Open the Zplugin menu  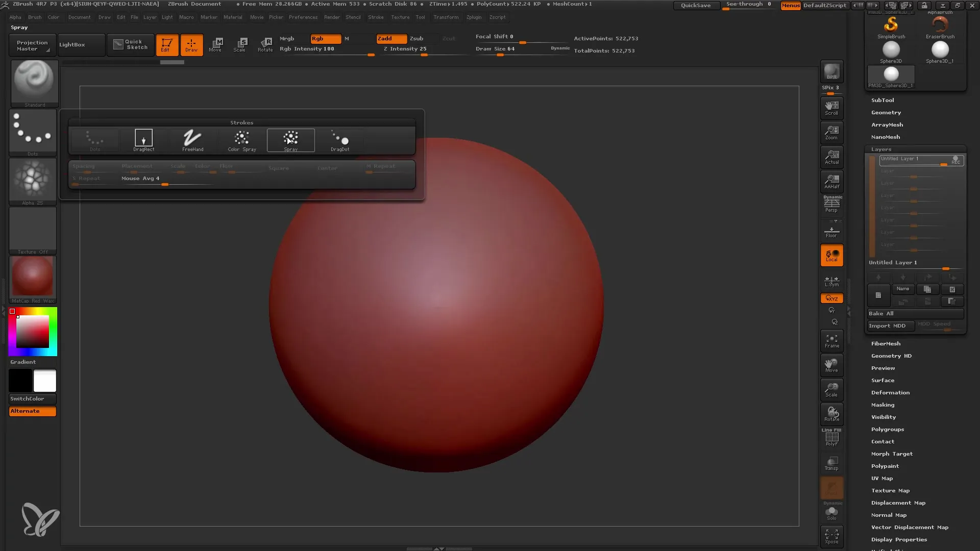coord(474,17)
